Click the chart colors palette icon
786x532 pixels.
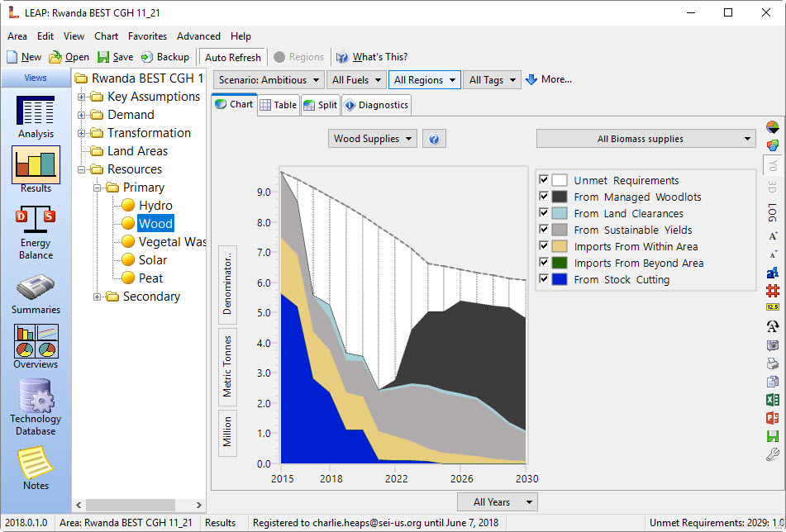(773, 145)
